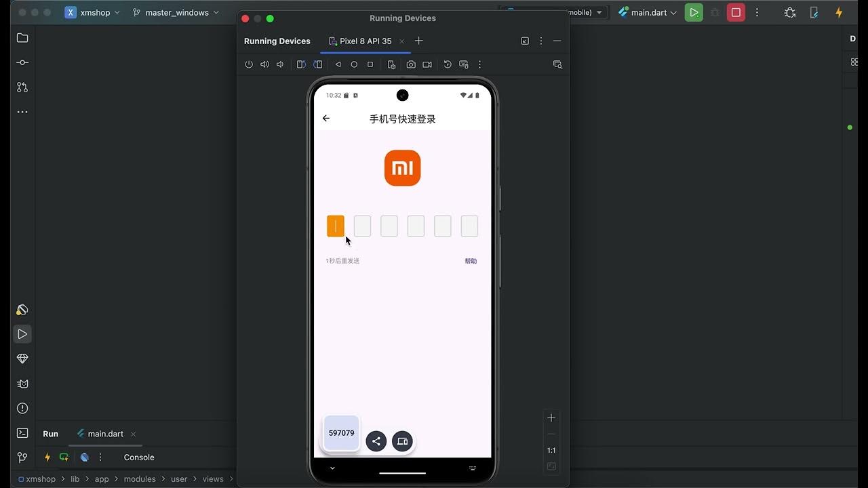This screenshot has height=488, width=868.
Task: Open the Commit tool window icon
Action: click(22, 62)
